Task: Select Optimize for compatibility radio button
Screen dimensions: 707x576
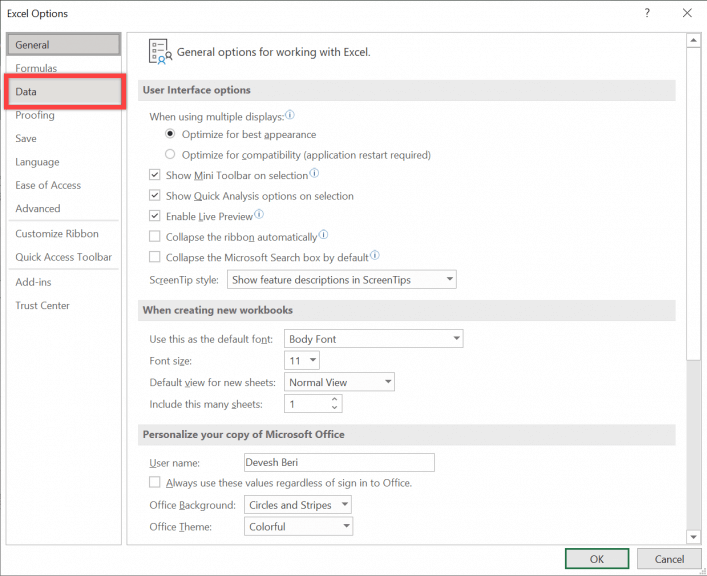Action: tap(170, 155)
